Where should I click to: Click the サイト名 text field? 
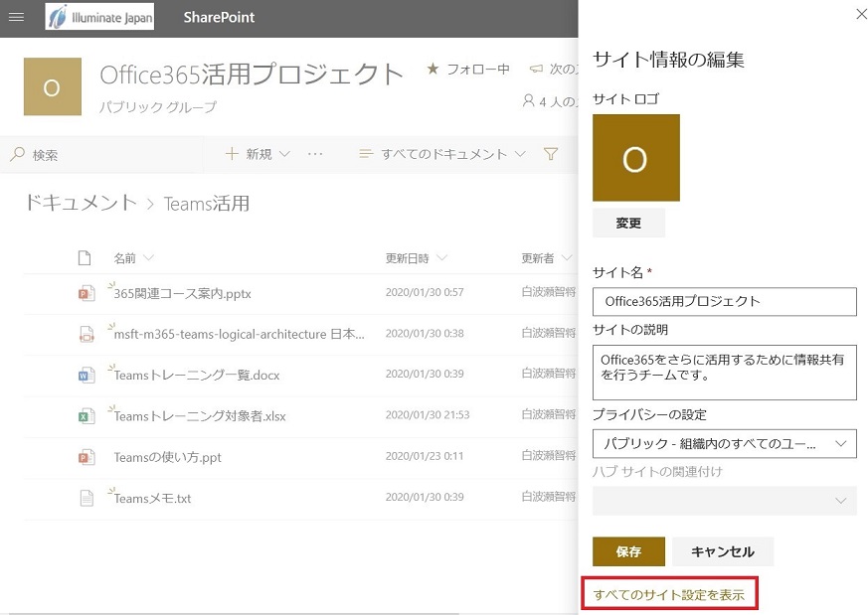coord(724,301)
